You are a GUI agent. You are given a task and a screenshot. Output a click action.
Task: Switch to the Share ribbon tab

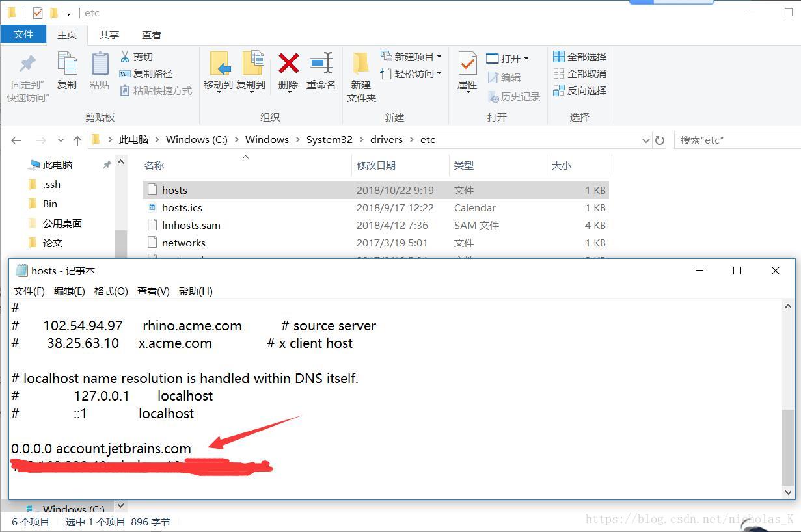pos(109,34)
